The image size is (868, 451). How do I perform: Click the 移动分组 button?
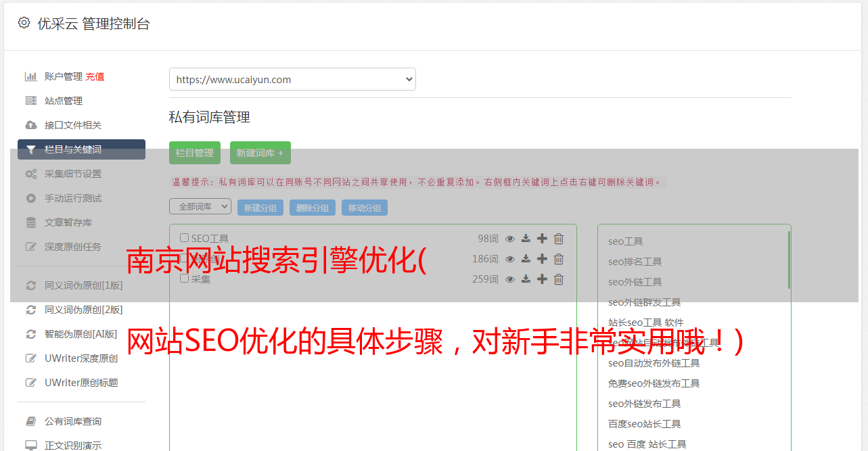coord(365,208)
